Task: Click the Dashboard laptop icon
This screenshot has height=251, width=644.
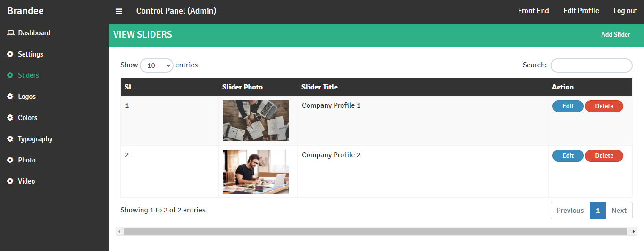Action: pos(10,33)
